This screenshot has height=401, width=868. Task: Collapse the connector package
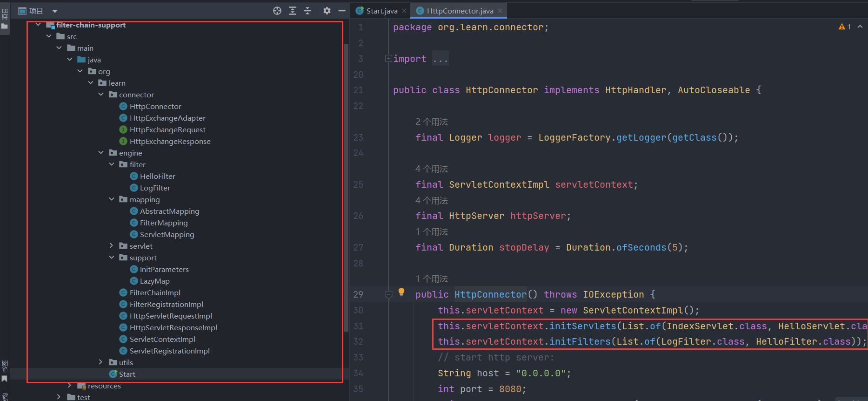tap(101, 95)
